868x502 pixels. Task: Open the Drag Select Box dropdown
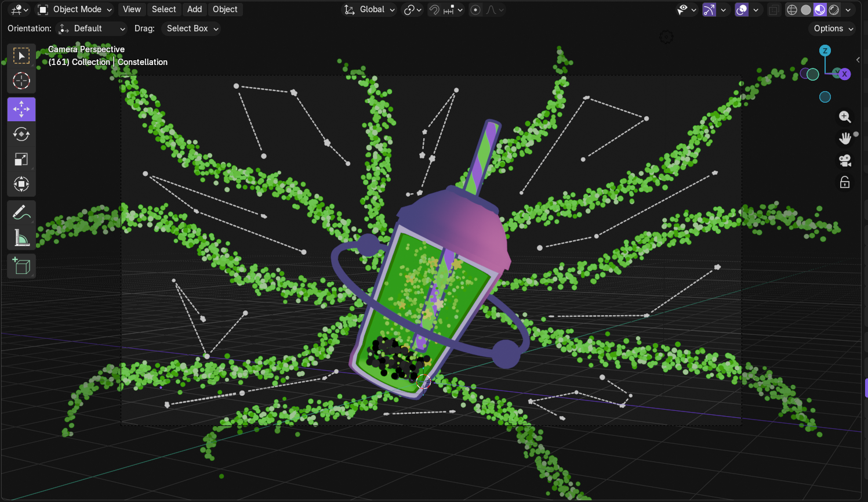pyautogui.click(x=191, y=28)
